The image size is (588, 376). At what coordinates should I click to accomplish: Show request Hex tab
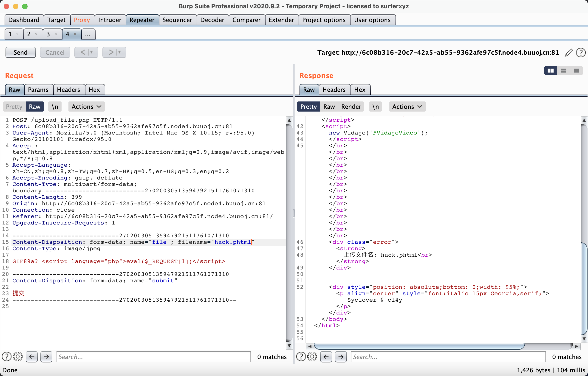(94, 90)
